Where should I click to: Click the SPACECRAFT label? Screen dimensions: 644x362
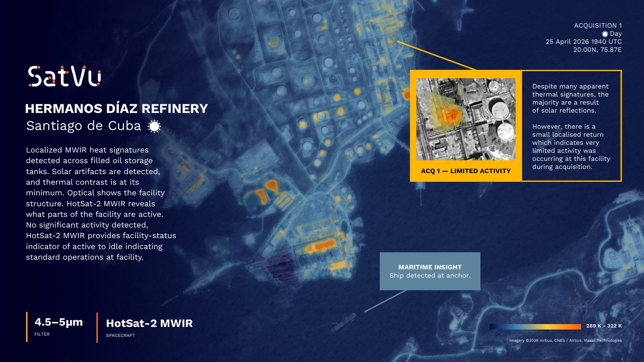(120, 335)
